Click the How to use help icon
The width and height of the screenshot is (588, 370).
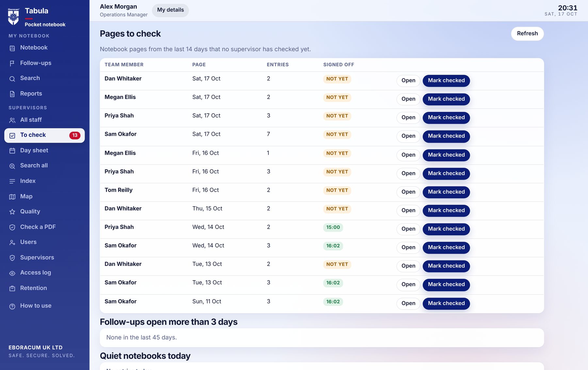12,306
